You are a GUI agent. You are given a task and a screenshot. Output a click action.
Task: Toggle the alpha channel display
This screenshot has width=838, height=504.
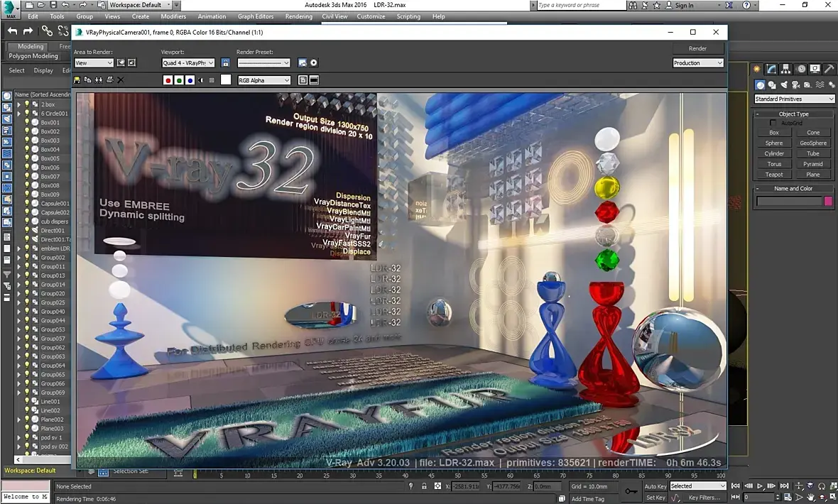tap(201, 80)
